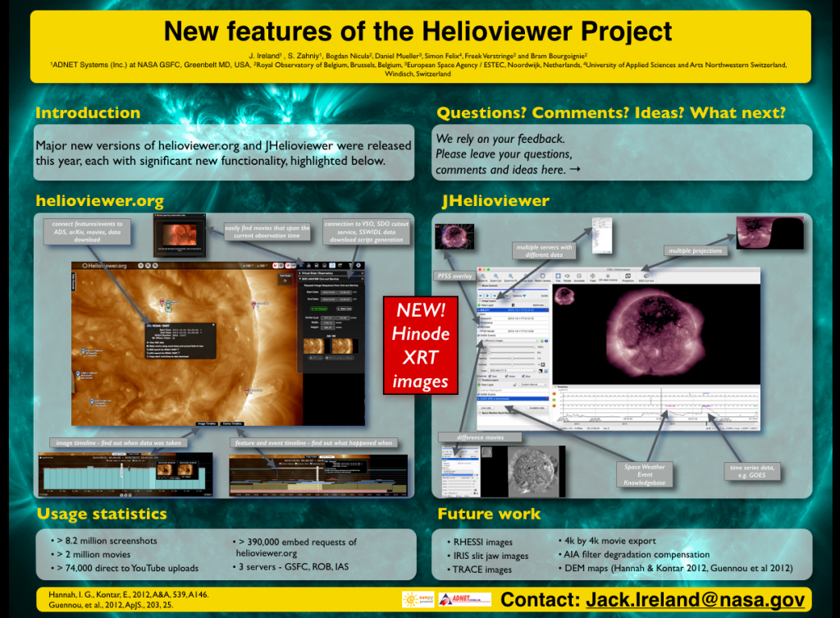Open the difference images dropdown

(x=509, y=341)
